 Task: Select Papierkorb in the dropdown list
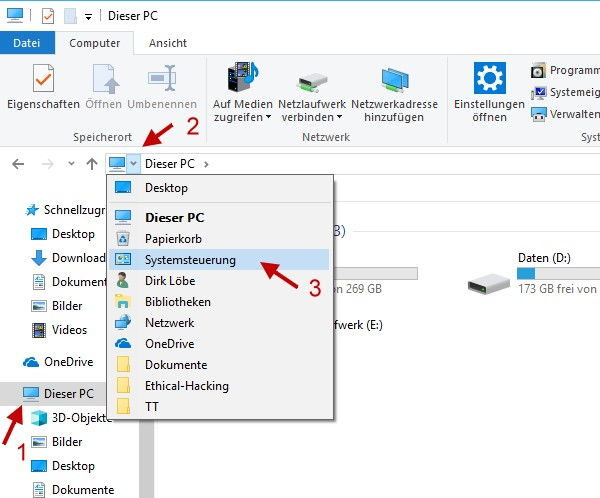[219, 239]
